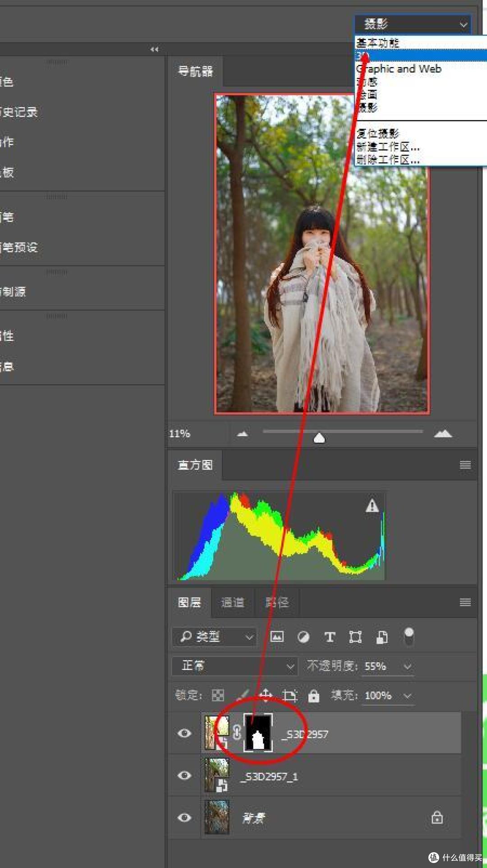Filter layers by adjustment layers icon
The image size is (487, 868).
pos(303,637)
